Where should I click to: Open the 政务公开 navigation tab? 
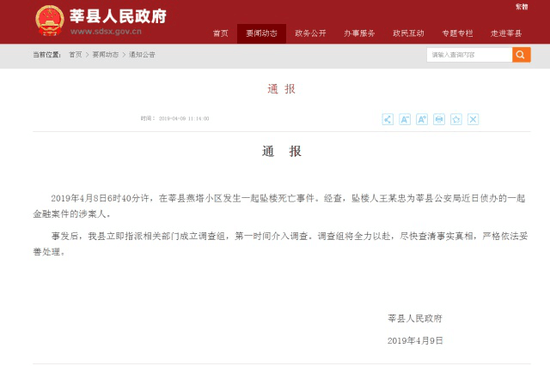coord(310,33)
